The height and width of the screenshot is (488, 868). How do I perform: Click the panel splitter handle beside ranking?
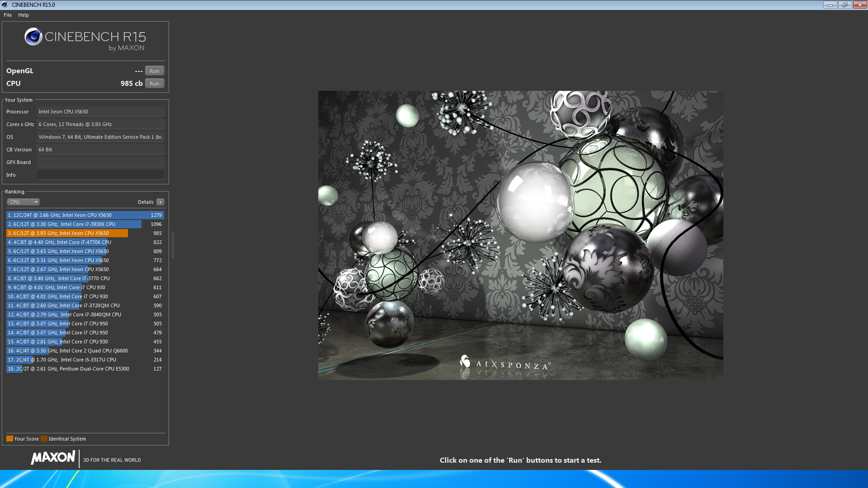[x=173, y=244]
